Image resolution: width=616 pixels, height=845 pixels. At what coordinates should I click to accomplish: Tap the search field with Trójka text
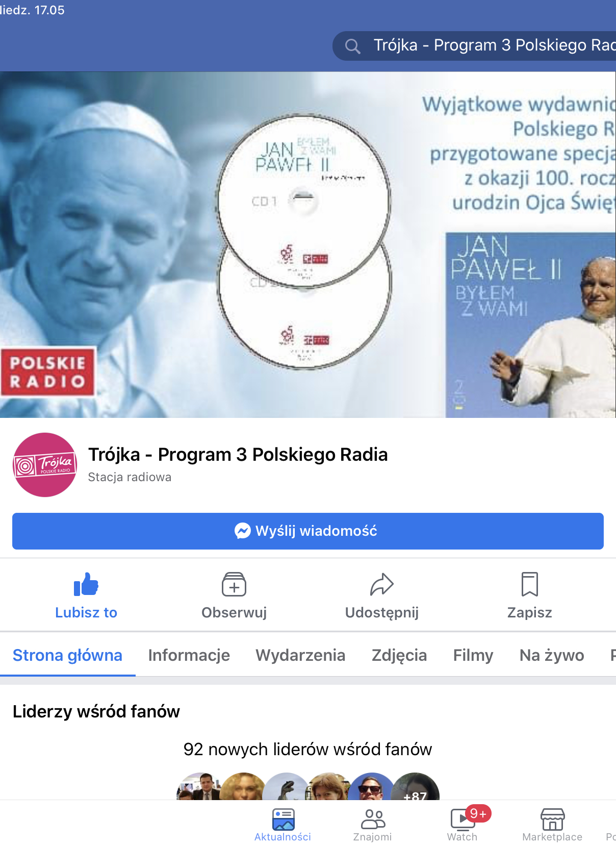tap(474, 46)
